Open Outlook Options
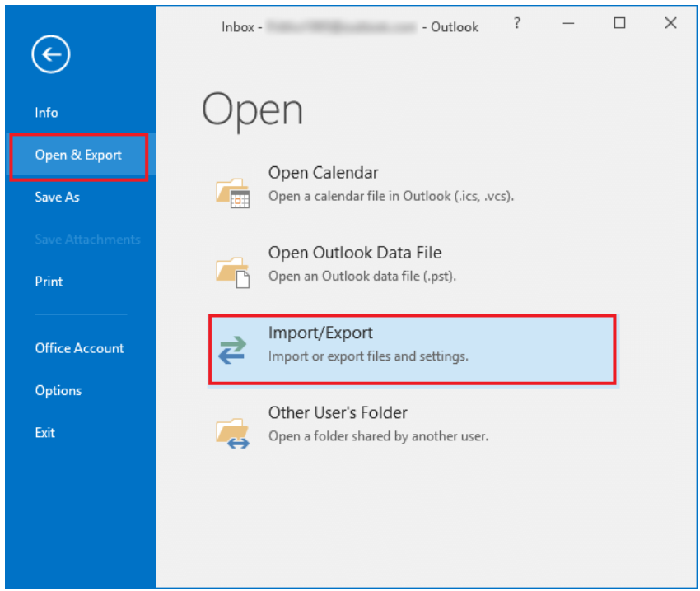This screenshot has width=700, height=591. [58, 391]
